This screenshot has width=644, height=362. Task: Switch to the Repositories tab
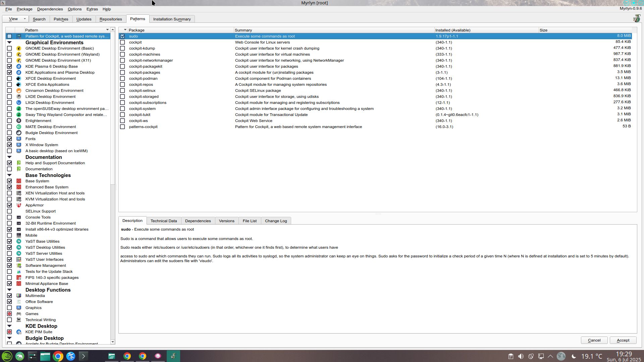click(111, 19)
